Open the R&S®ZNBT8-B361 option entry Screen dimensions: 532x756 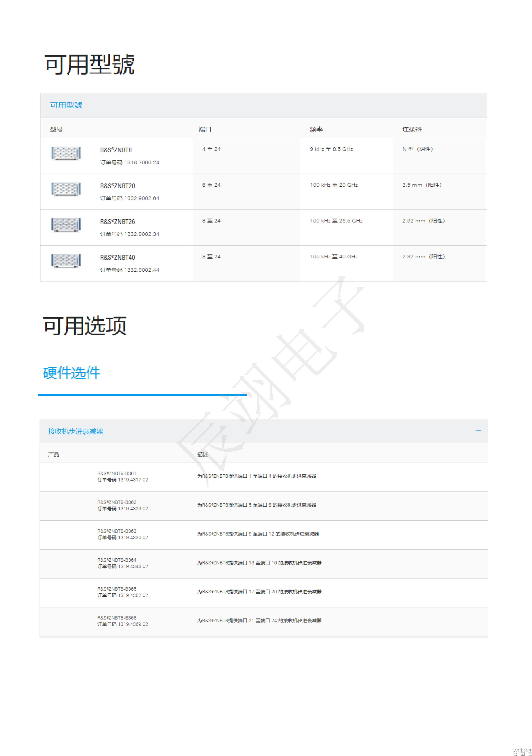117,473
